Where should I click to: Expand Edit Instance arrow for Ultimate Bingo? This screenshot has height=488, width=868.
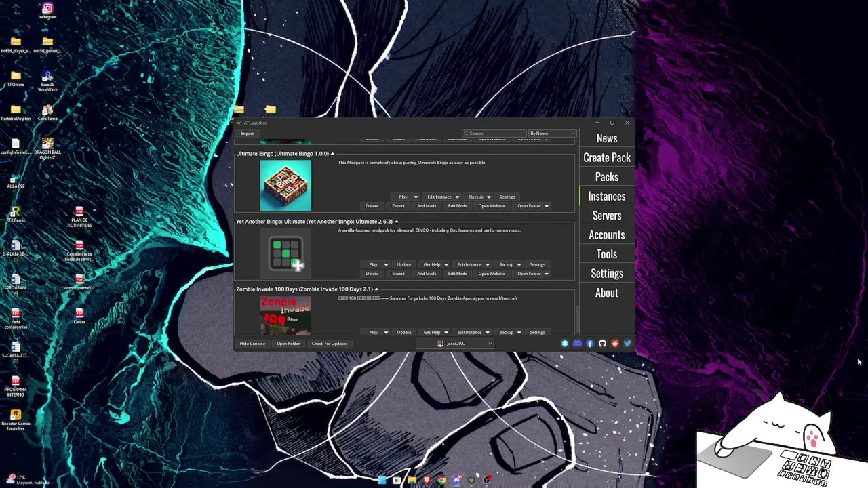pyautogui.click(x=457, y=197)
